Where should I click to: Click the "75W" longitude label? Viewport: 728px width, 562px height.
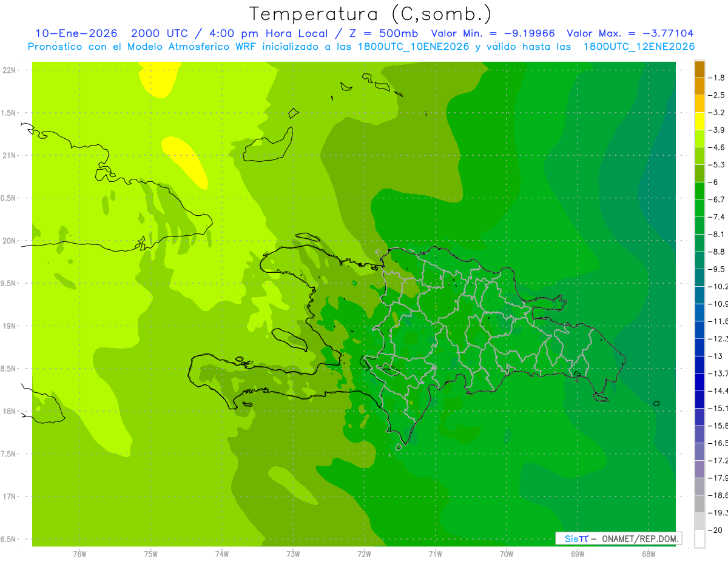(x=150, y=554)
